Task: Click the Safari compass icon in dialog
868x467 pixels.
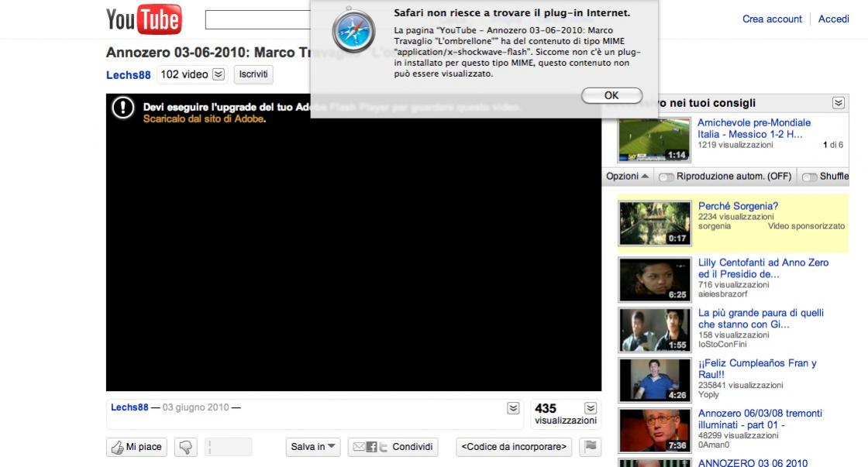Action: coord(353,31)
